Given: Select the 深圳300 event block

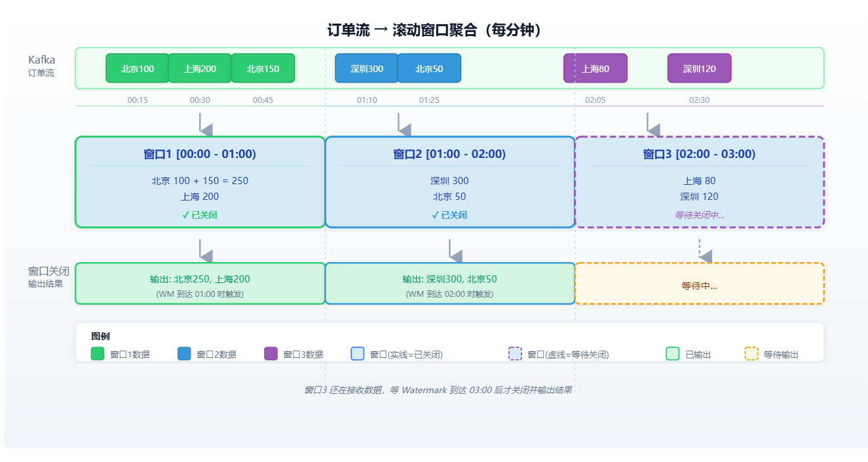Looking at the screenshot, I should (367, 68).
